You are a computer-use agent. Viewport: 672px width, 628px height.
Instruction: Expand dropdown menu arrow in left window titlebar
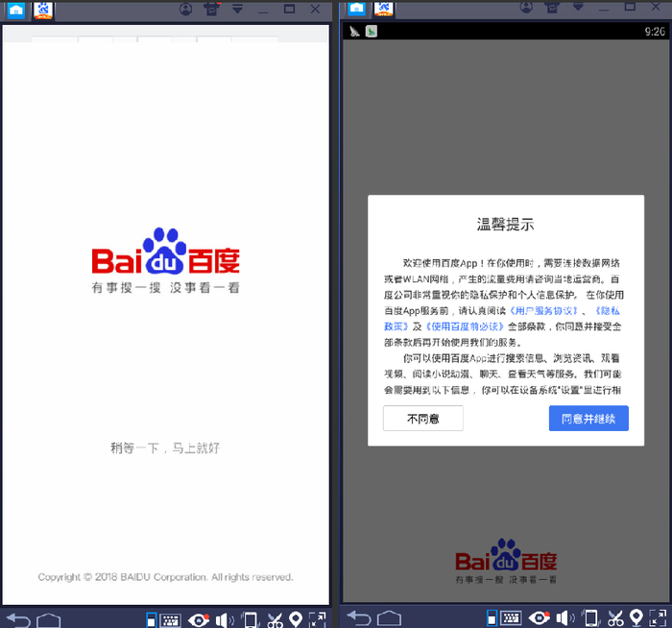237,9
